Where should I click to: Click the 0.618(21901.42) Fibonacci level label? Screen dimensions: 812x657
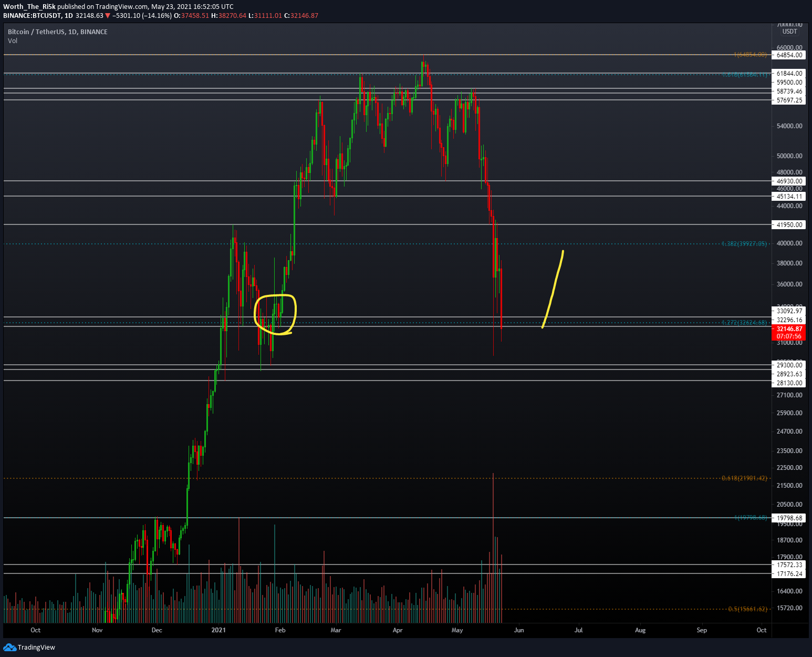point(744,478)
